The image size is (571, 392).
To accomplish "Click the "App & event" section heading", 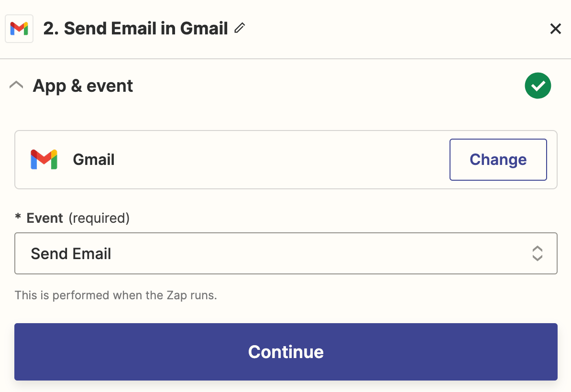I will pos(83,86).
